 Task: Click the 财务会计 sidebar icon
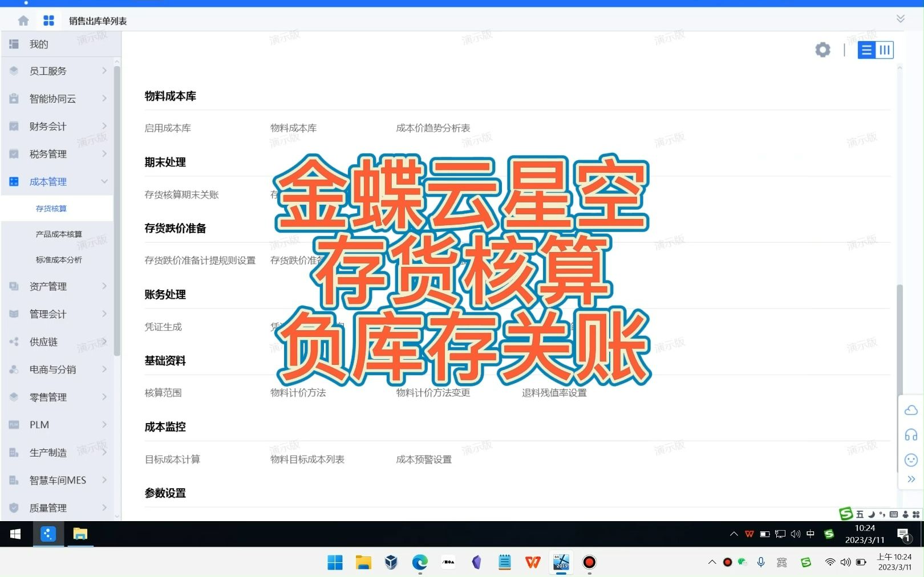click(x=14, y=126)
